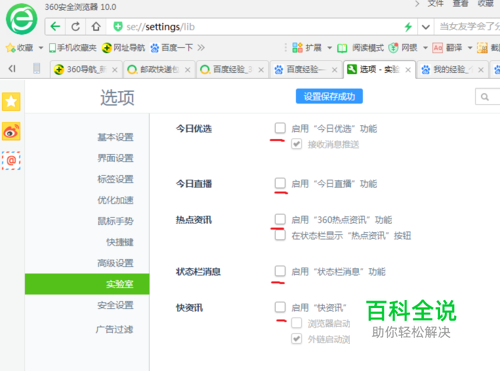This screenshot has width=500, height=371.
Task: Toggle 浏览器启动 checkbox
Action: pyautogui.click(x=297, y=323)
